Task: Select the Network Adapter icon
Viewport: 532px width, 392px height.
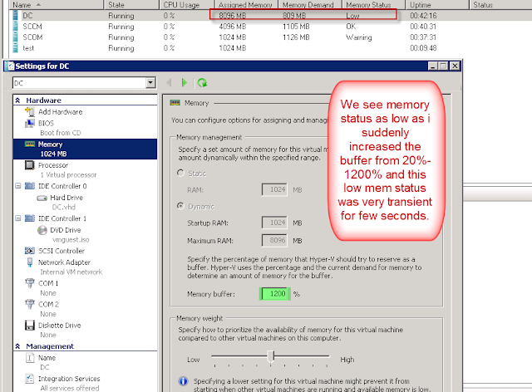Action: (30, 262)
